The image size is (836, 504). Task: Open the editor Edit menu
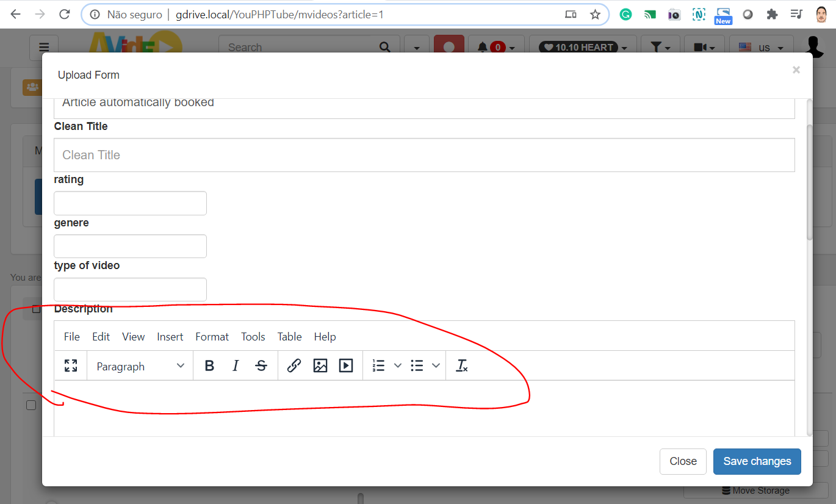coord(101,337)
